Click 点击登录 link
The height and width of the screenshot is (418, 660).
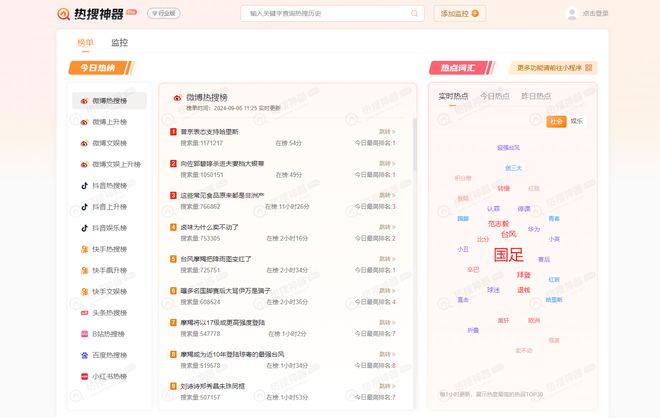595,13
